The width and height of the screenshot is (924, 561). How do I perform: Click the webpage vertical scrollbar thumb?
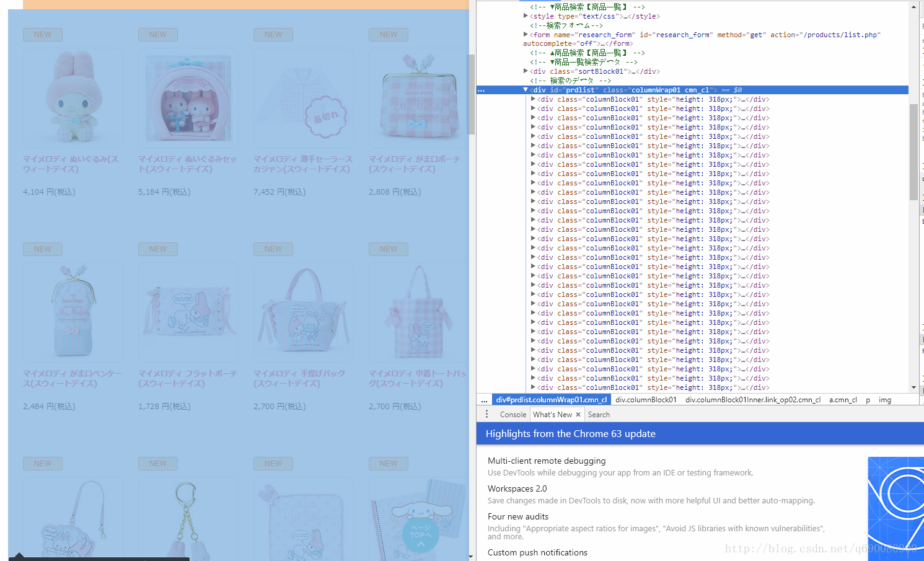[471, 94]
